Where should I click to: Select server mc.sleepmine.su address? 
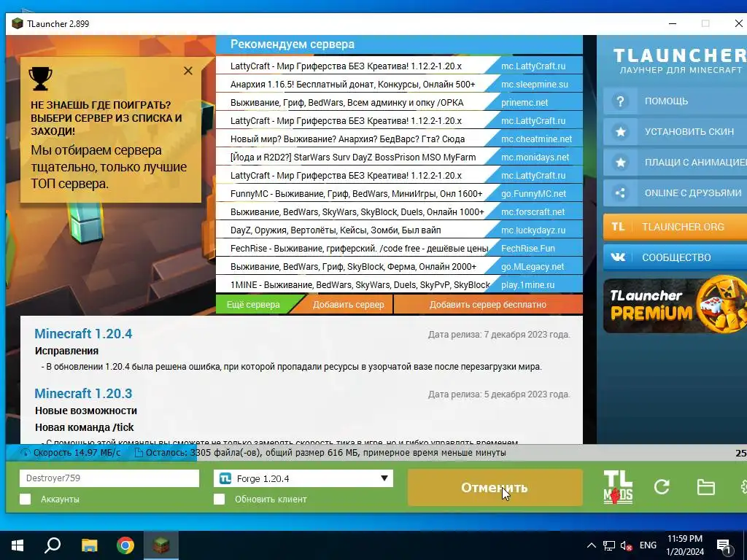coord(535,85)
